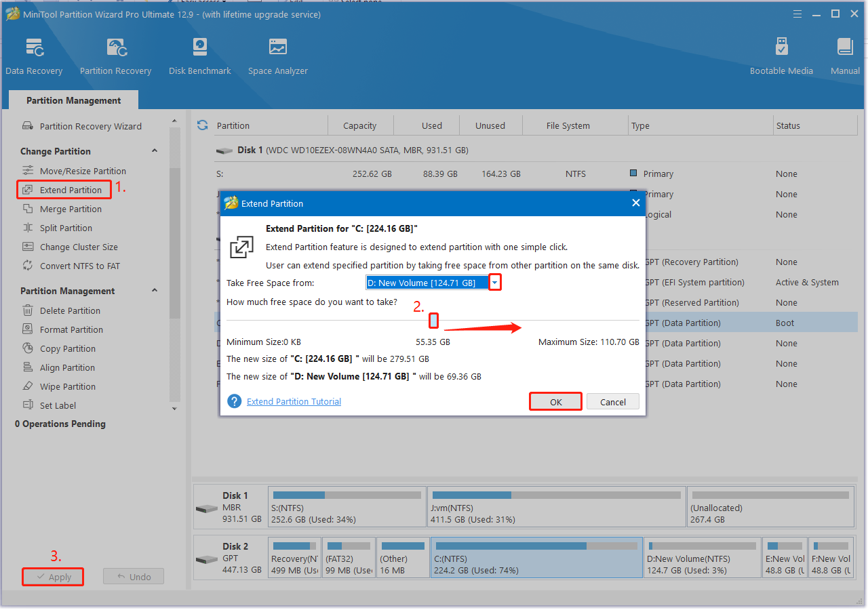The image size is (868, 610).
Task: Select Recovery 499 MB block
Action: coord(294,557)
